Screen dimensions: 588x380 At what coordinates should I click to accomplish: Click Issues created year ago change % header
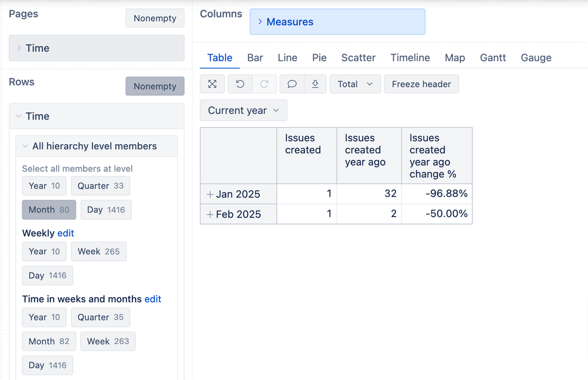437,155
